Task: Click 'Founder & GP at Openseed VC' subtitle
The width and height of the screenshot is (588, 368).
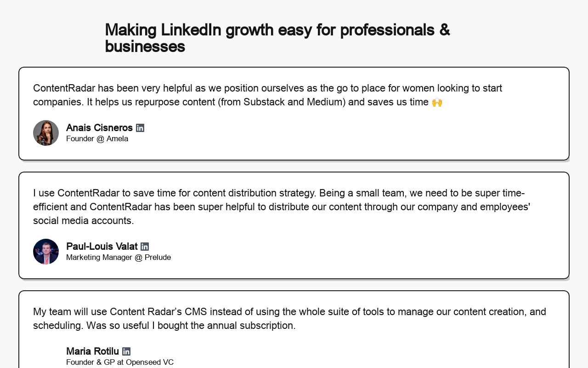Action: [120, 362]
